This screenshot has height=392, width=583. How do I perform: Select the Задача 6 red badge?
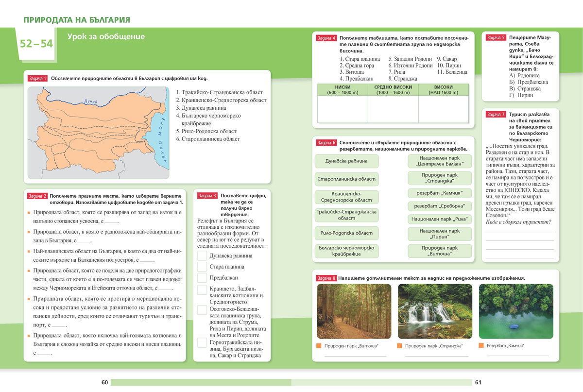coord(326,143)
